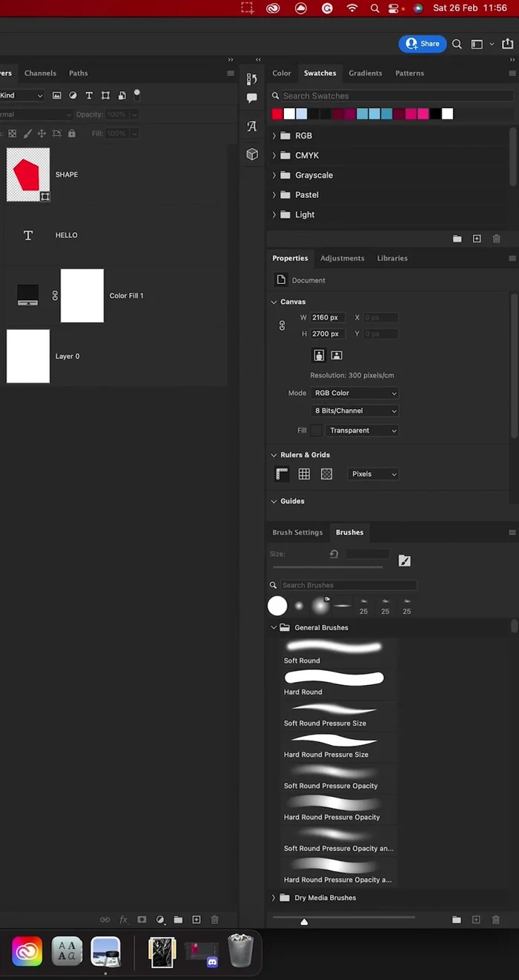The height and width of the screenshot is (980, 519).
Task: Create new swatch in Swatches panel
Action: pos(477,239)
